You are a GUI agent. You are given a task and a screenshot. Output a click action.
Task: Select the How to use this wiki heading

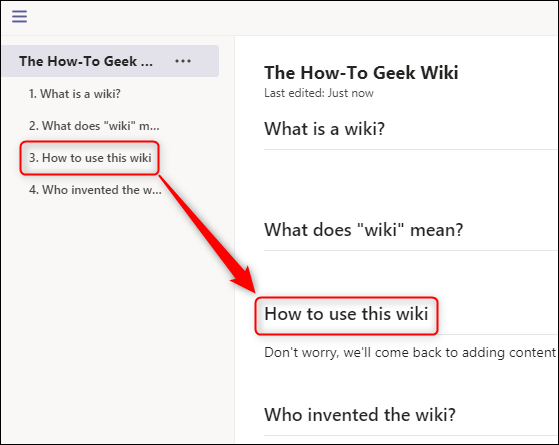tap(346, 314)
